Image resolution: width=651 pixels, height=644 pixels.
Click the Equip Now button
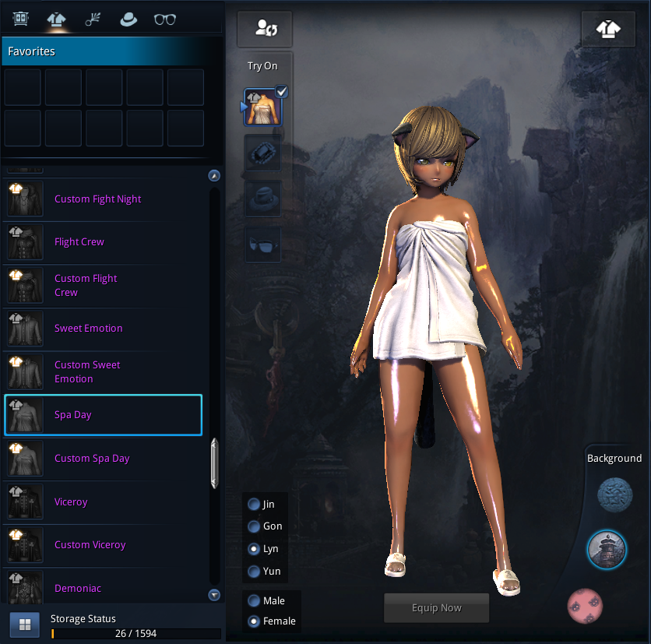pyautogui.click(x=436, y=608)
